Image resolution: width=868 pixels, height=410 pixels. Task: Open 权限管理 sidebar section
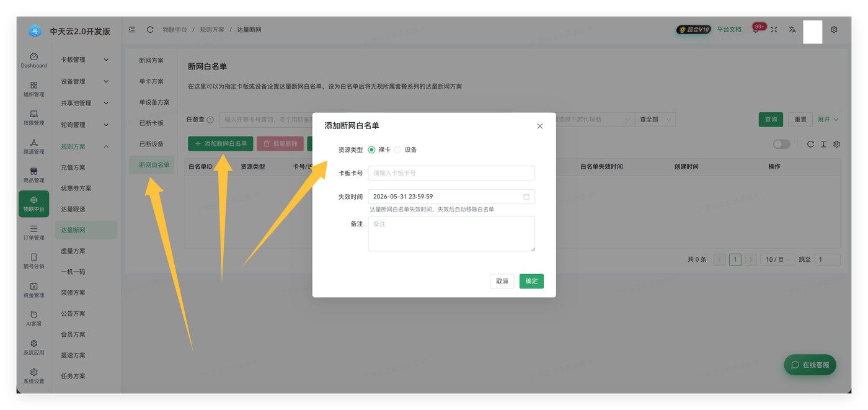[x=33, y=118]
